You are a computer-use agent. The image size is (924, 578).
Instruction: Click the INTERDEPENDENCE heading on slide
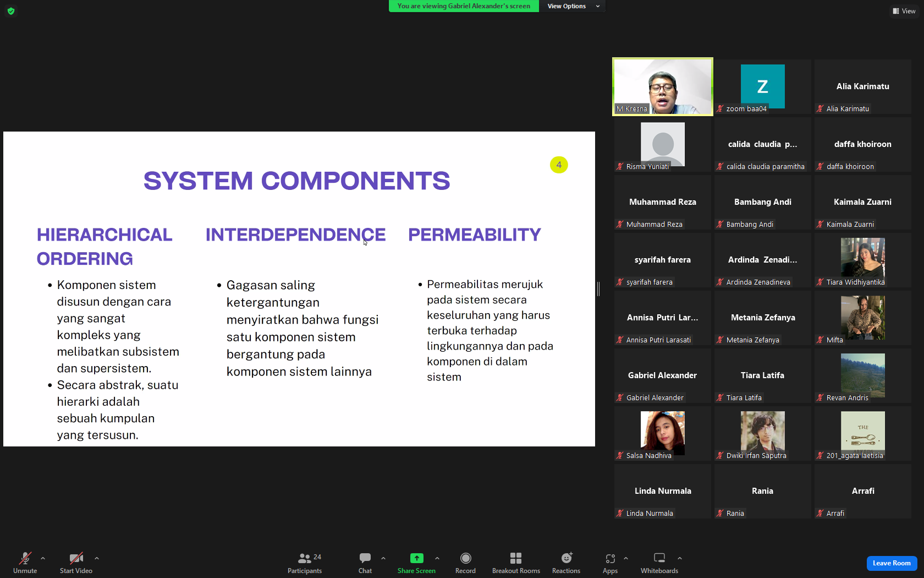coord(296,235)
